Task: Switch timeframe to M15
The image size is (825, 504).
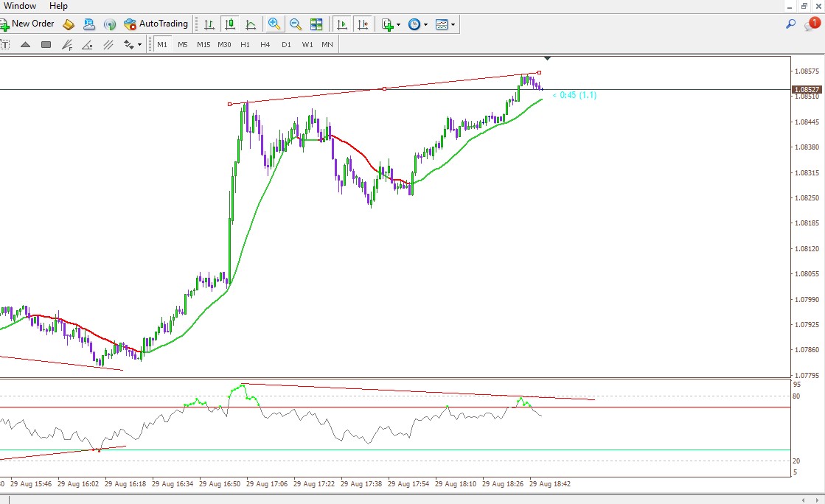Action: coord(203,45)
